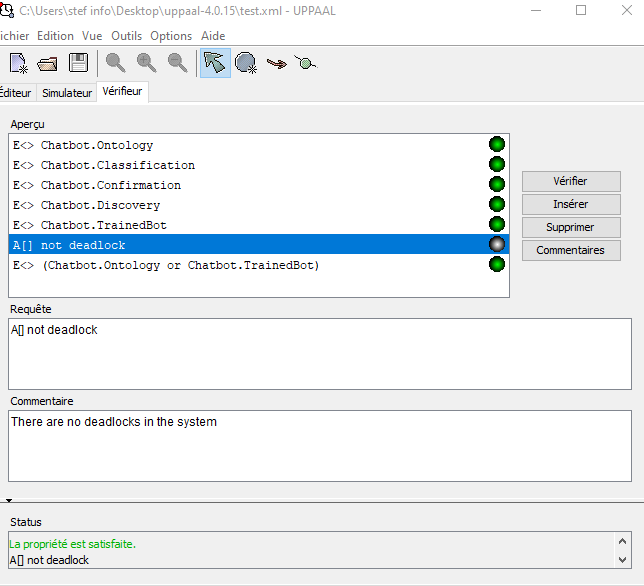The width and height of the screenshot is (644, 586).
Task: Click the Status scrollbar down arrow
Action: 622,559
